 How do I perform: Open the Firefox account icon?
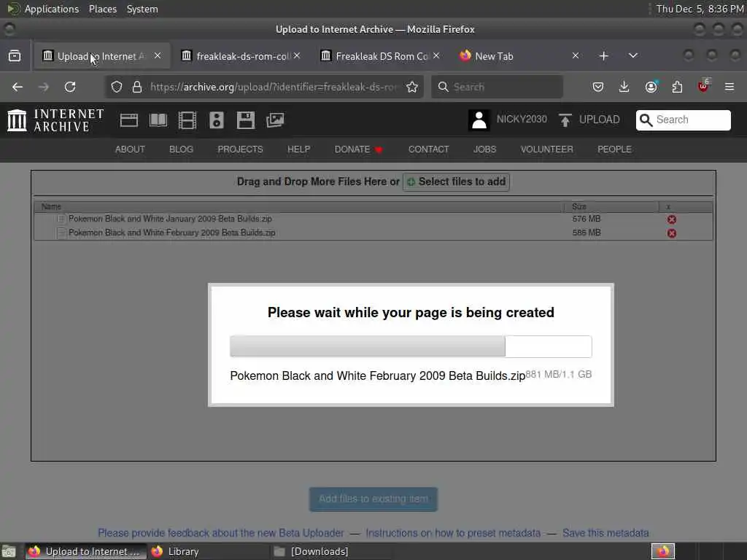click(651, 87)
